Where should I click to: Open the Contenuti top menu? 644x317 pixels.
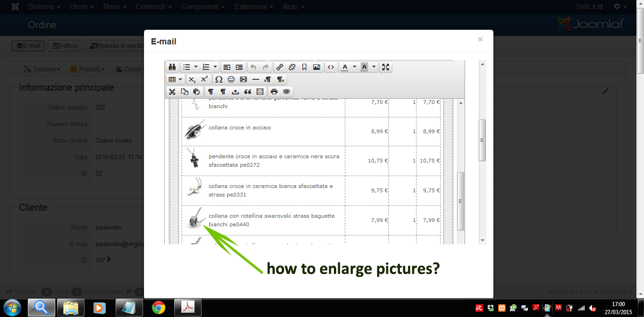155,7
